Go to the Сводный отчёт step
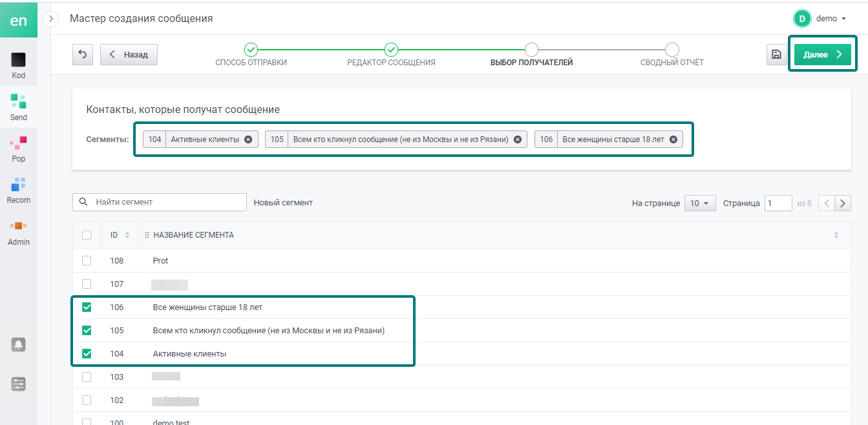The height and width of the screenshot is (425, 868). (672, 56)
